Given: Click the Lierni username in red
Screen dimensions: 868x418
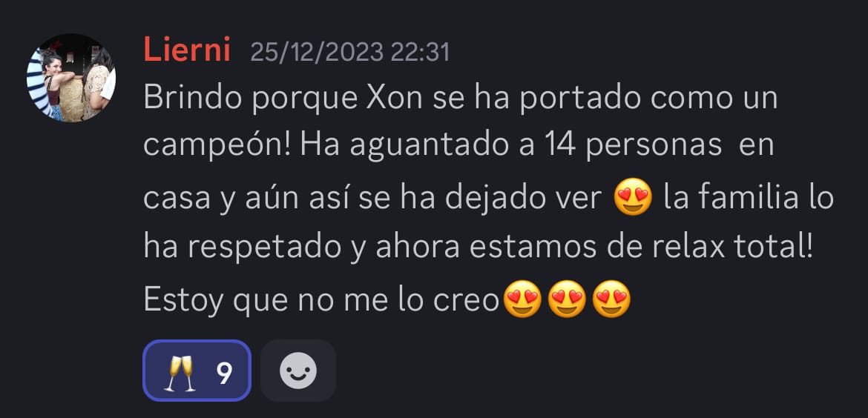Looking at the screenshot, I should click(187, 50).
